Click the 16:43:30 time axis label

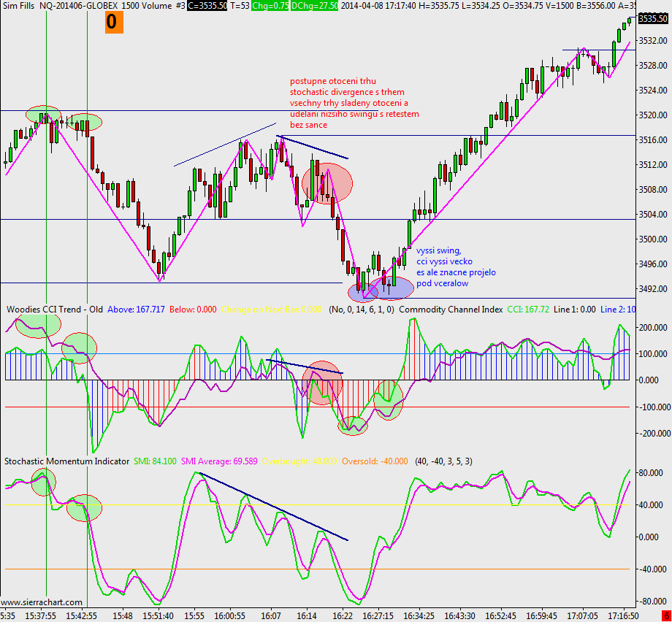pos(460,616)
